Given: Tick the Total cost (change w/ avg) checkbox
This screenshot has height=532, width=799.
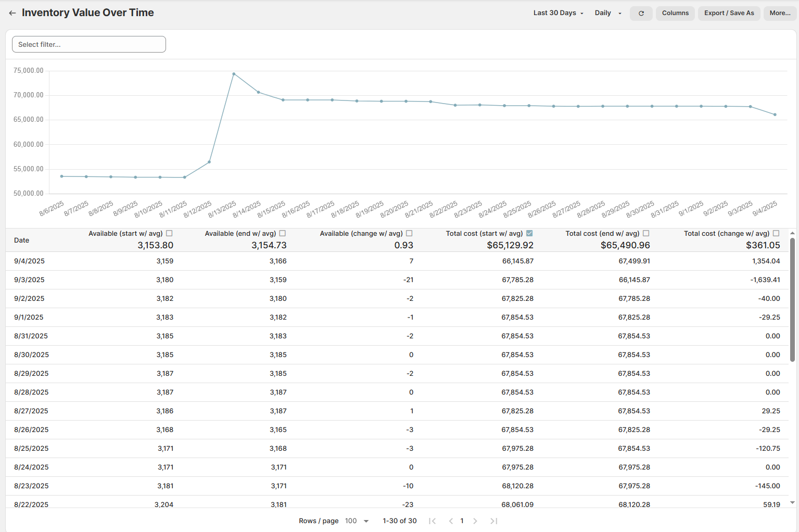Looking at the screenshot, I should tap(776, 233).
